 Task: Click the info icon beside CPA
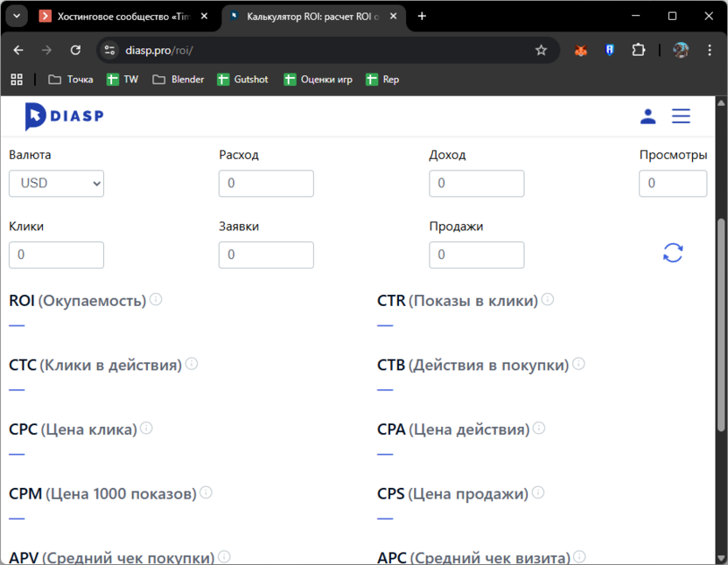[x=539, y=428]
